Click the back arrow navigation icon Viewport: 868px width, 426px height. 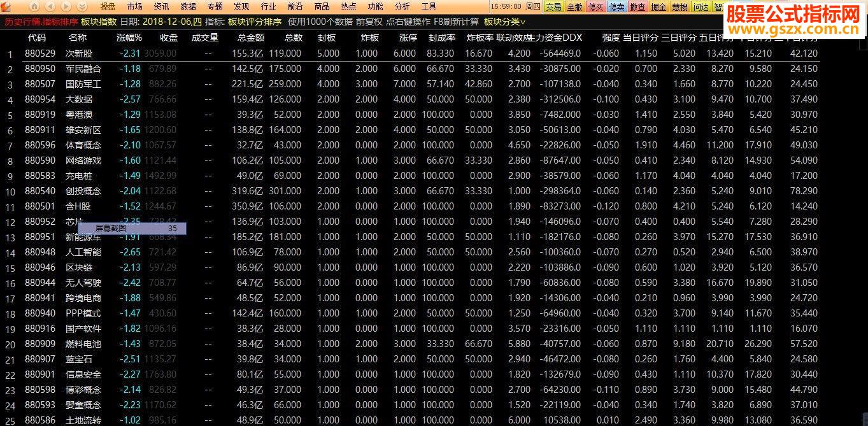click(51, 6)
